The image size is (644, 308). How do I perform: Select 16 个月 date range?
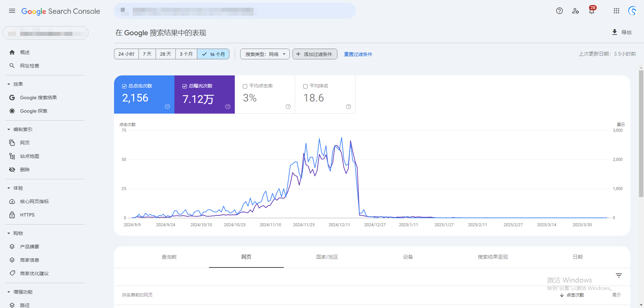213,54
